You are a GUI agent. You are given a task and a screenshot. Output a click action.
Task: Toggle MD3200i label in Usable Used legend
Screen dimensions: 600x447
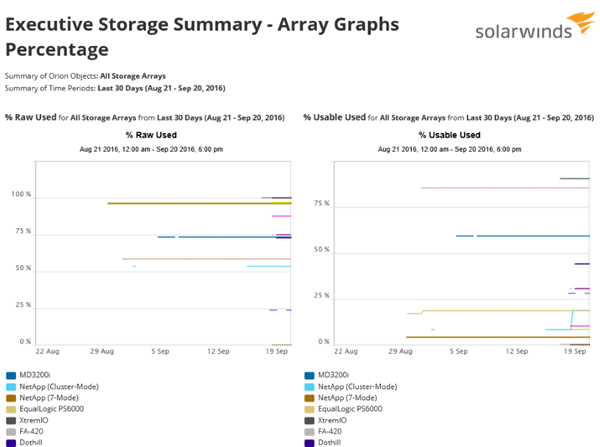(x=336, y=376)
